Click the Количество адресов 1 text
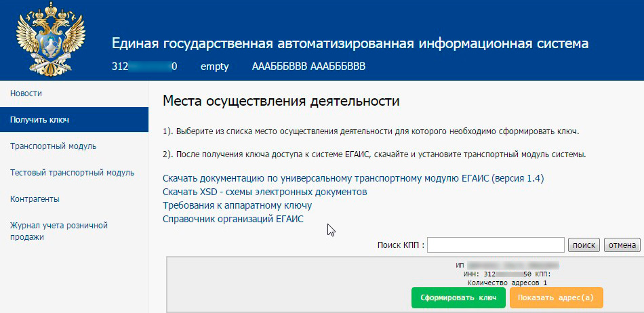 click(x=508, y=283)
